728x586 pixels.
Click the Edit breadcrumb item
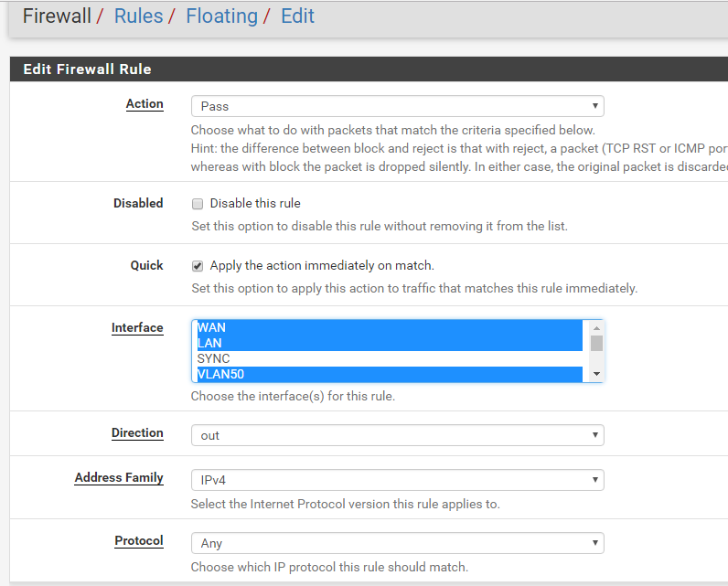[x=297, y=16]
